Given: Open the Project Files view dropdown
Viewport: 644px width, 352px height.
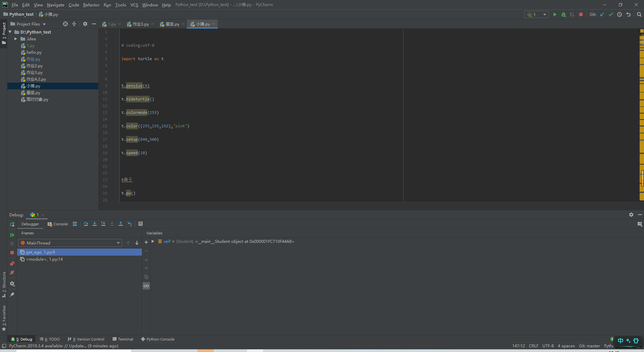Looking at the screenshot, I should click(x=28, y=24).
